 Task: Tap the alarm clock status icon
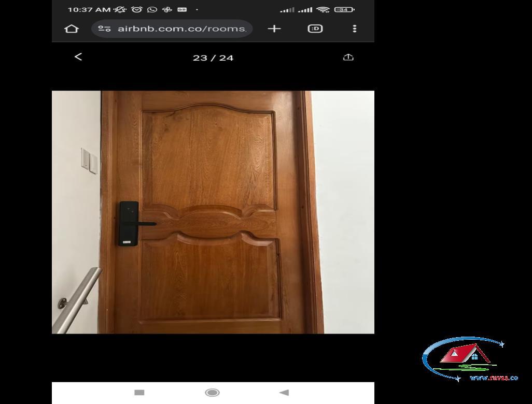(137, 9)
